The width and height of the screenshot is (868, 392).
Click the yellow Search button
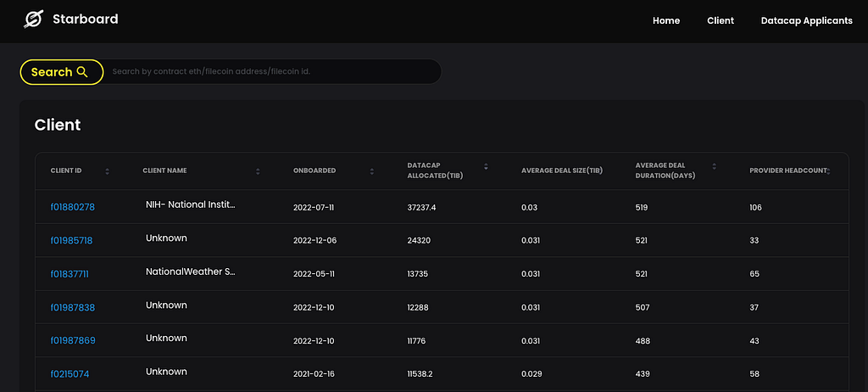pyautogui.click(x=61, y=72)
